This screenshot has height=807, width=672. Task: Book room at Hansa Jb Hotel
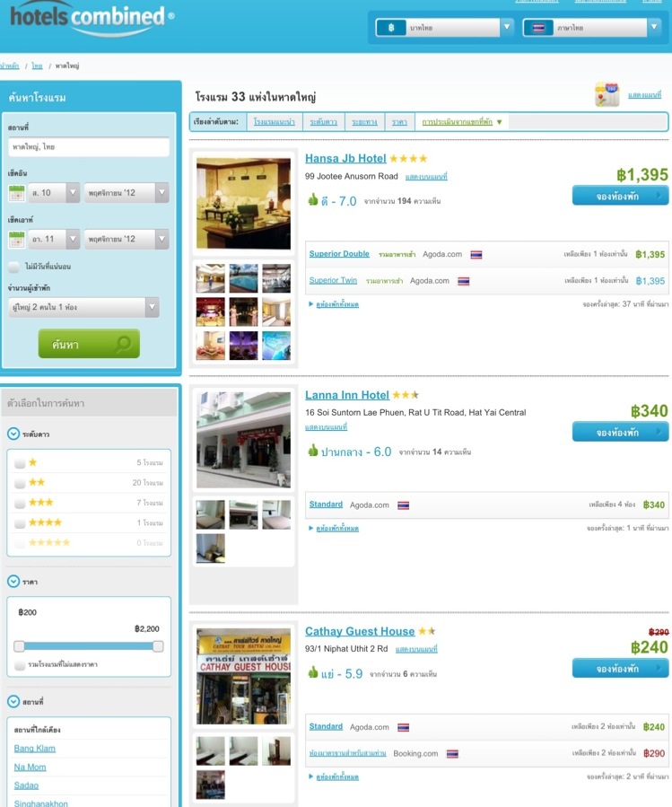click(x=621, y=196)
